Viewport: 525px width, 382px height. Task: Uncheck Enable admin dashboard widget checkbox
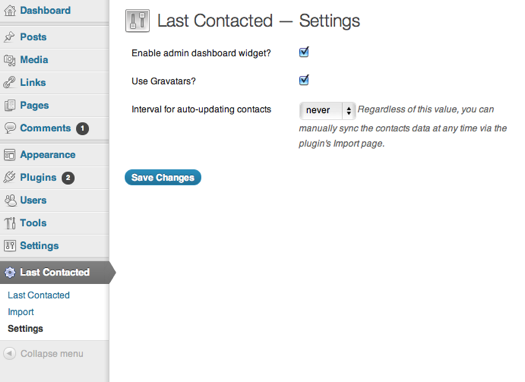click(304, 52)
